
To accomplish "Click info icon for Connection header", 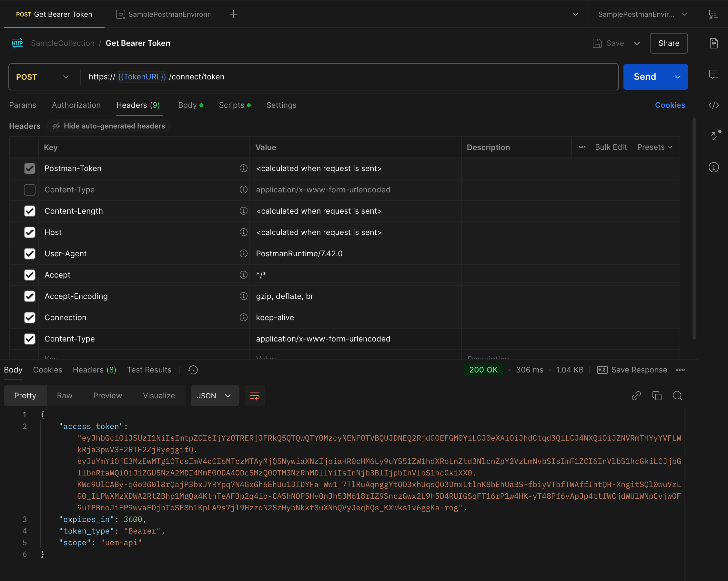I will click(243, 317).
